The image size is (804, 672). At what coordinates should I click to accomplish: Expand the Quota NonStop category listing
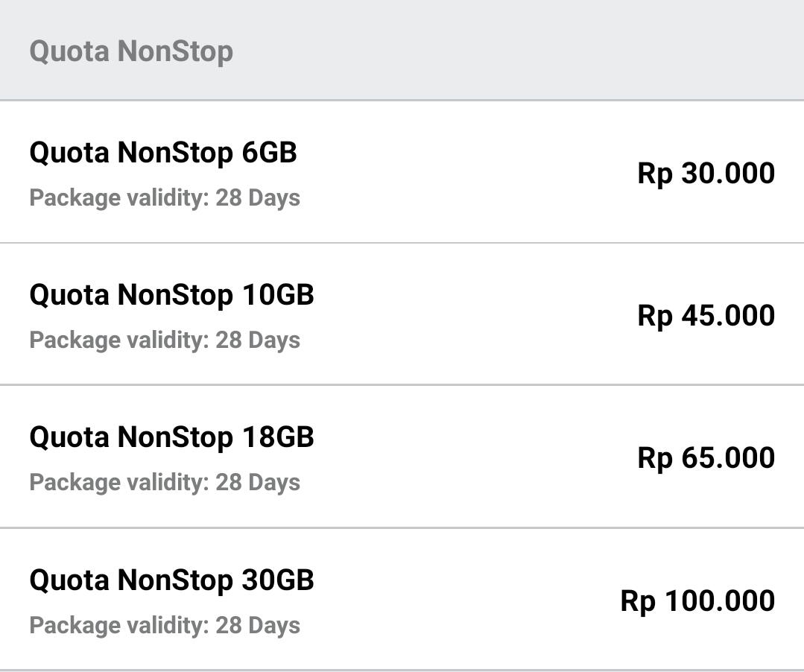130,51
